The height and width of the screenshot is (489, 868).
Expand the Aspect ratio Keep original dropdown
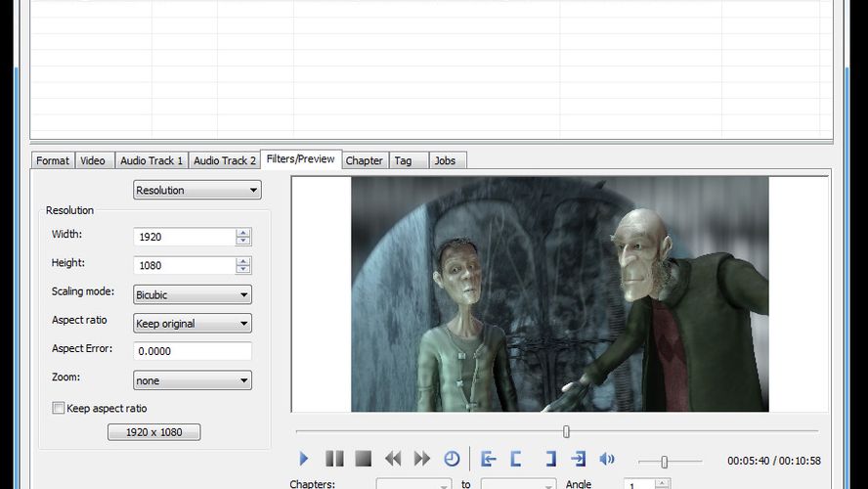[x=192, y=323]
